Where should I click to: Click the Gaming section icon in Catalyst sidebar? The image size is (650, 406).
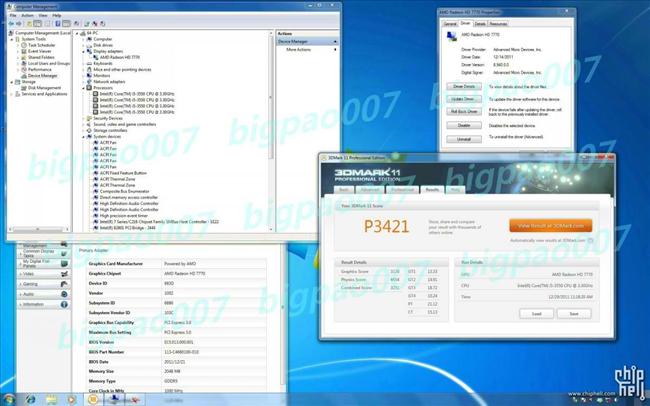[64, 284]
